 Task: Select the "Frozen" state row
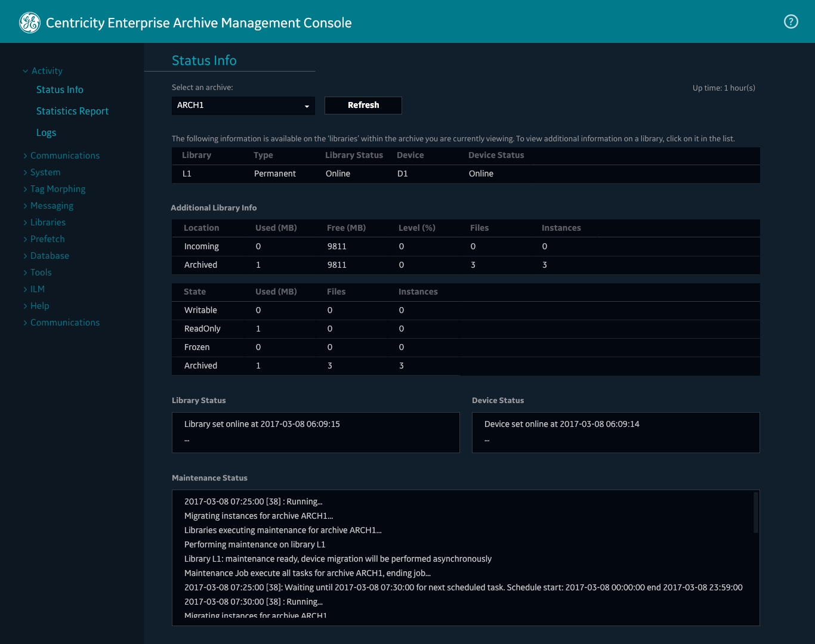(466, 347)
